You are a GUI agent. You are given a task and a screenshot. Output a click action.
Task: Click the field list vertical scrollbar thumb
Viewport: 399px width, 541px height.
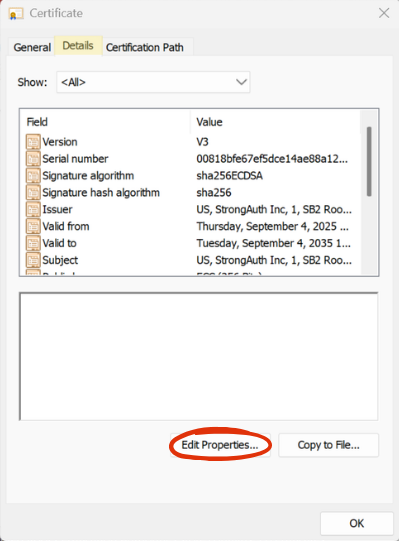coord(369,161)
